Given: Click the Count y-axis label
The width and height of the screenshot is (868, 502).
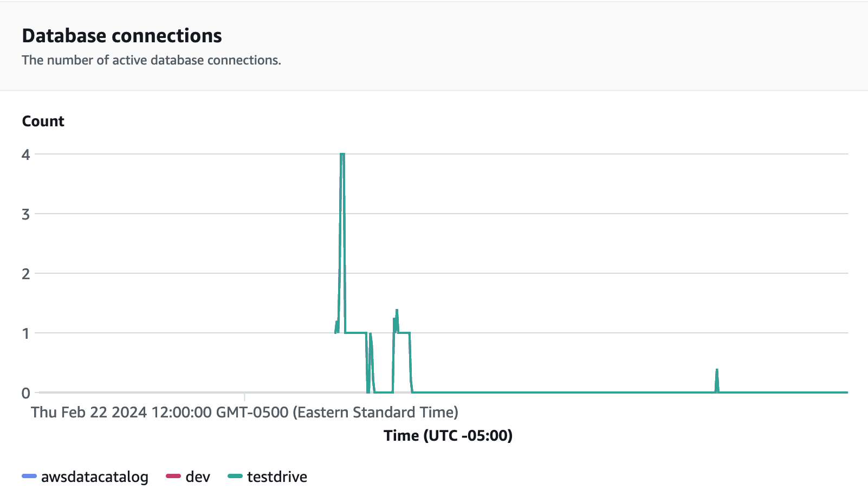Looking at the screenshot, I should pos(43,121).
